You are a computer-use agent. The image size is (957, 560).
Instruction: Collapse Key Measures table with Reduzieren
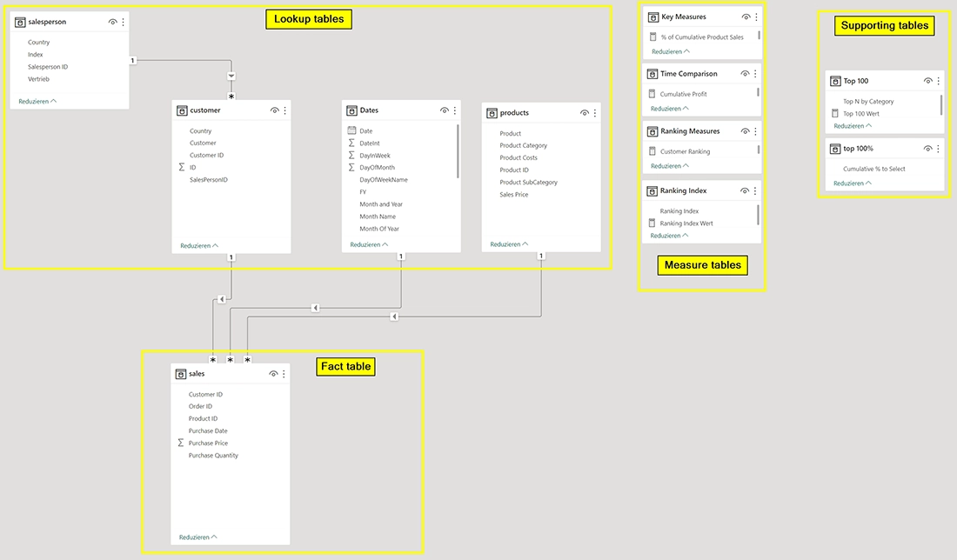point(670,52)
